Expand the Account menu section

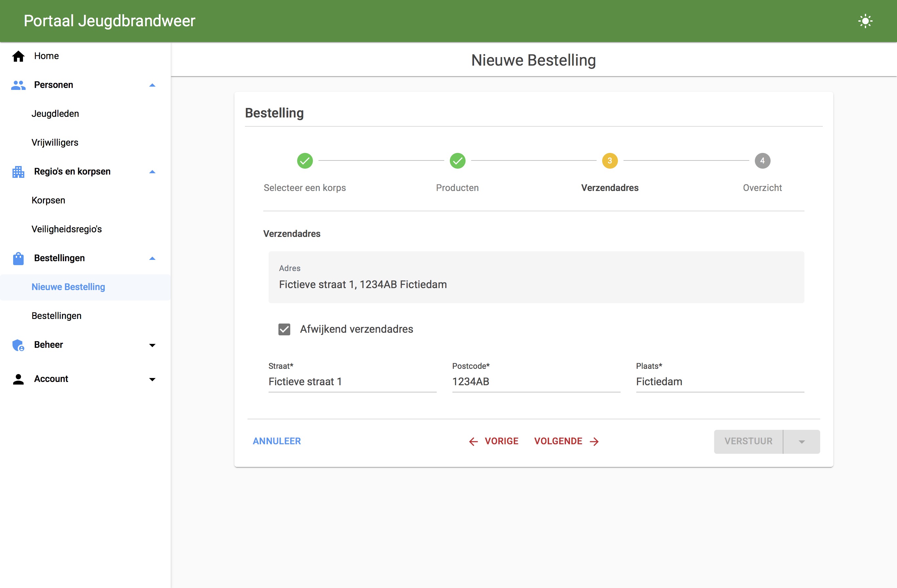point(152,379)
